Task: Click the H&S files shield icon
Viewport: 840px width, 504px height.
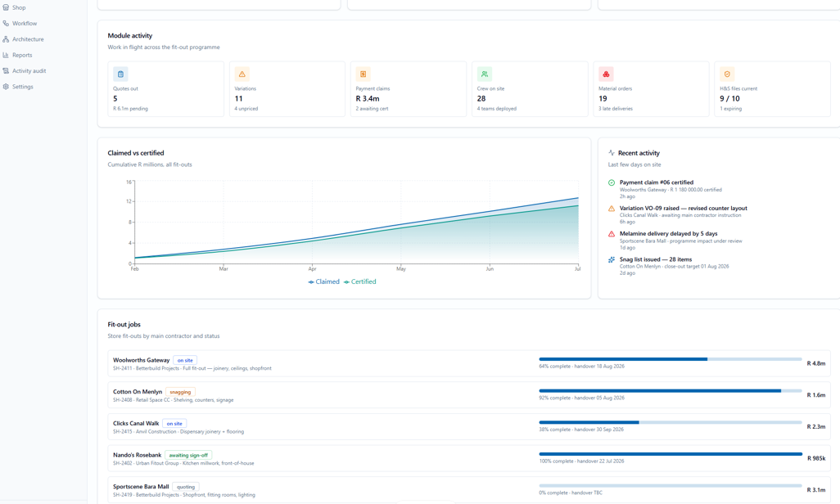Action: click(727, 74)
